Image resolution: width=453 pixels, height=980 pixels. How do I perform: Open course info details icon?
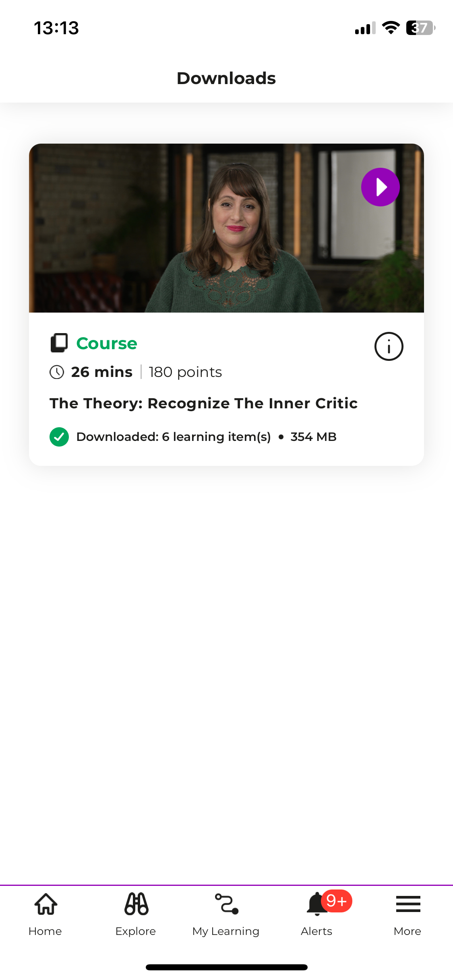tap(389, 346)
